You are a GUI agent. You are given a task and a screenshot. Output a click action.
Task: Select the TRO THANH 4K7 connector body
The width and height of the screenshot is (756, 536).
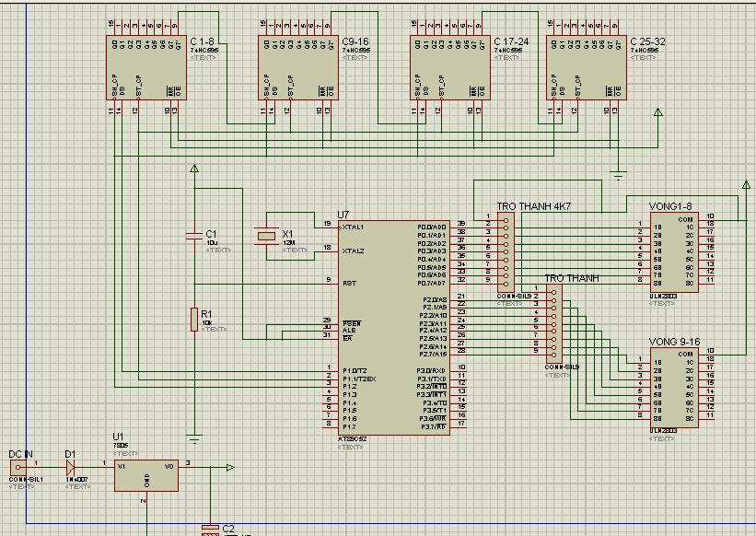pos(506,251)
